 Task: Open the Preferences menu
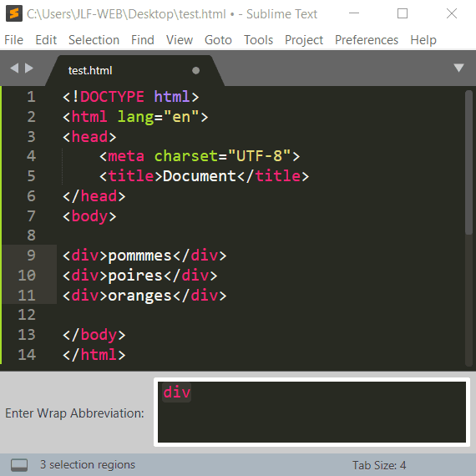click(x=367, y=40)
